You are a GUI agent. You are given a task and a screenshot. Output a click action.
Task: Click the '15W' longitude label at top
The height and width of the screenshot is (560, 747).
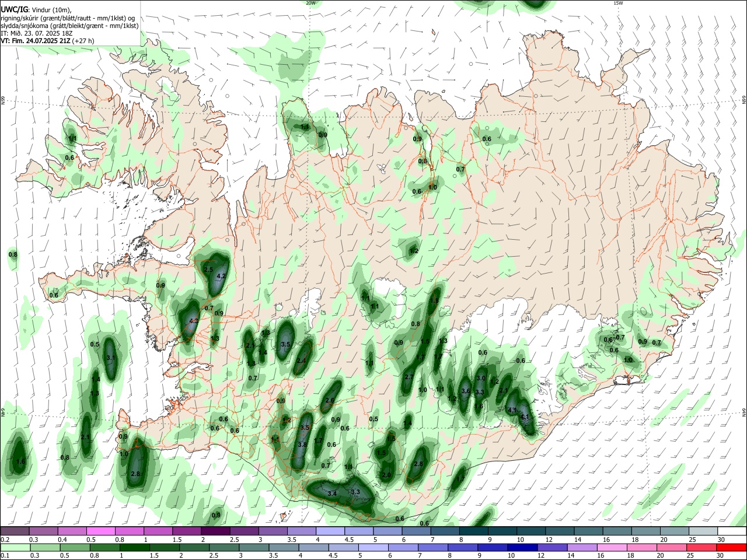618,3
